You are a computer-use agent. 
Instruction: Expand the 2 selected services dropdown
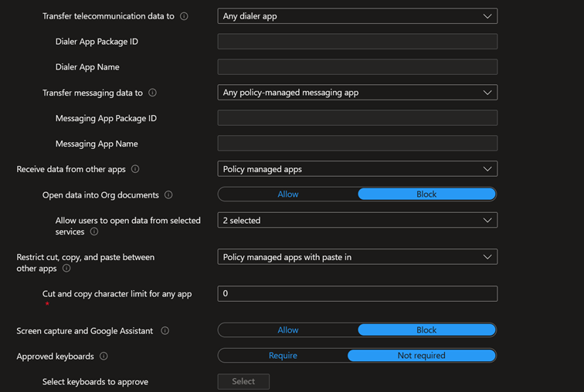pos(357,221)
